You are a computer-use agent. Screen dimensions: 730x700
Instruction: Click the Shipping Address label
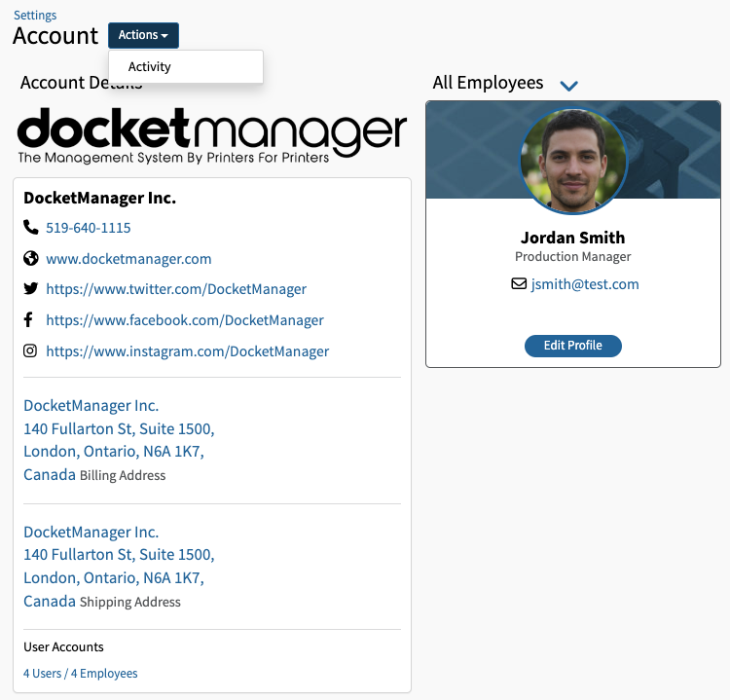click(129, 602)
